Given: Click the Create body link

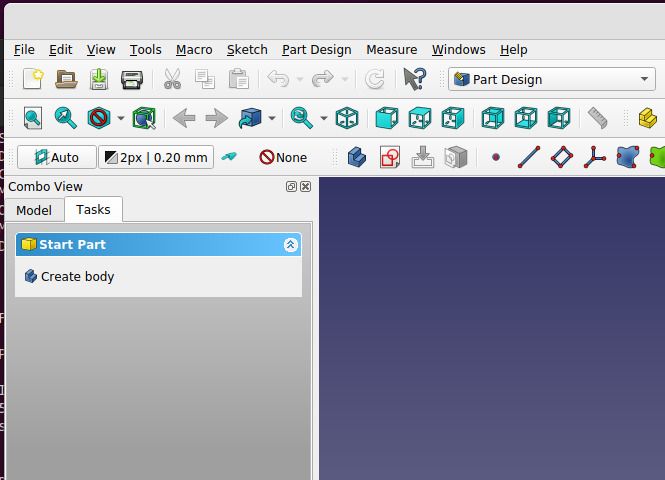Looking at the screenshot, I should point(77,277).
